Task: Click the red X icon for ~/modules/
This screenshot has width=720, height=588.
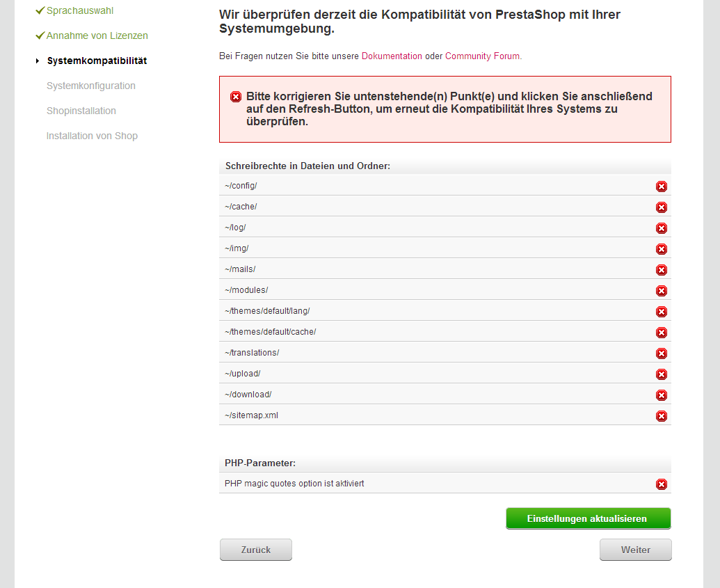Action: 662,291
